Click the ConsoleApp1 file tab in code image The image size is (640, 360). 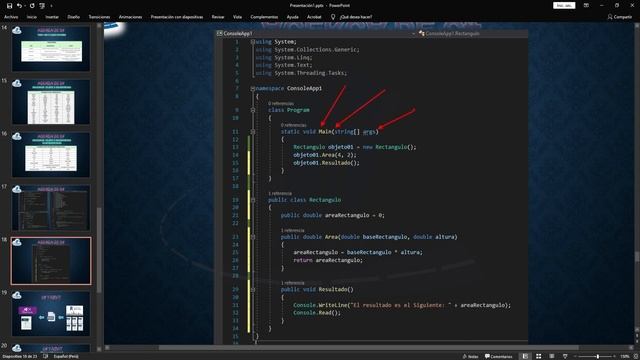pos(235,33)
